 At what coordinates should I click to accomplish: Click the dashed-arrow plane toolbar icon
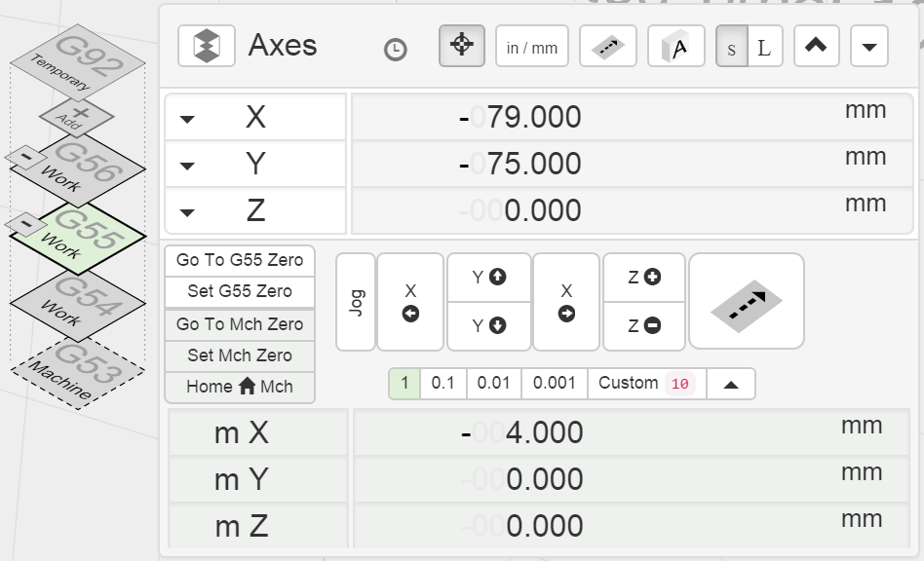pos(607,46)
